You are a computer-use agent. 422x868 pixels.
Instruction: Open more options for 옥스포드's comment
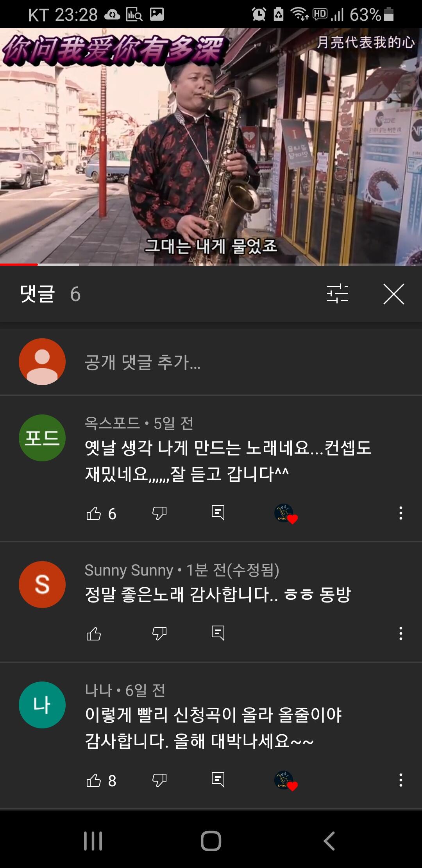(401, 513)
